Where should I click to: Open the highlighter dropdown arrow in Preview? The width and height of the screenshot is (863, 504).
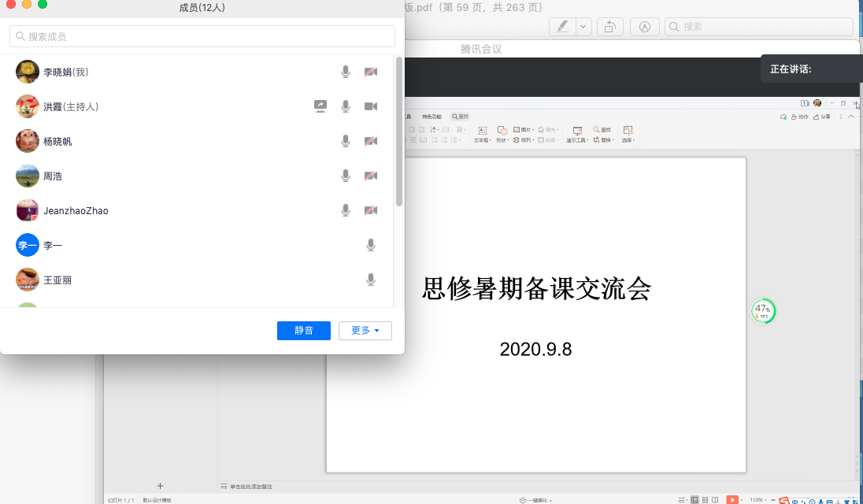[x=583, y=27]
